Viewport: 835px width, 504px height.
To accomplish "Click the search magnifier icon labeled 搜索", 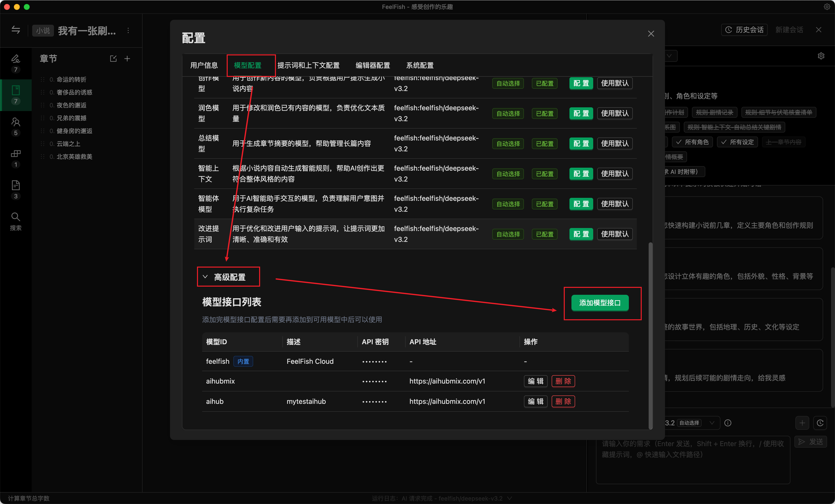I will point(16,217).
